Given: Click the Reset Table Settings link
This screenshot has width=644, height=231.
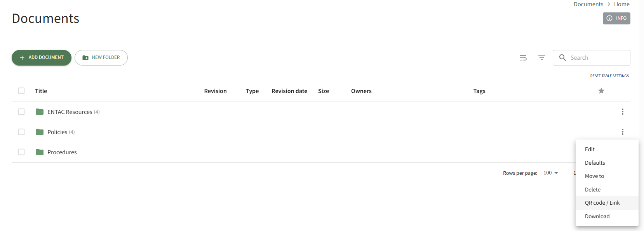Looking at the screenshot, I should click(x=609, y=76).
